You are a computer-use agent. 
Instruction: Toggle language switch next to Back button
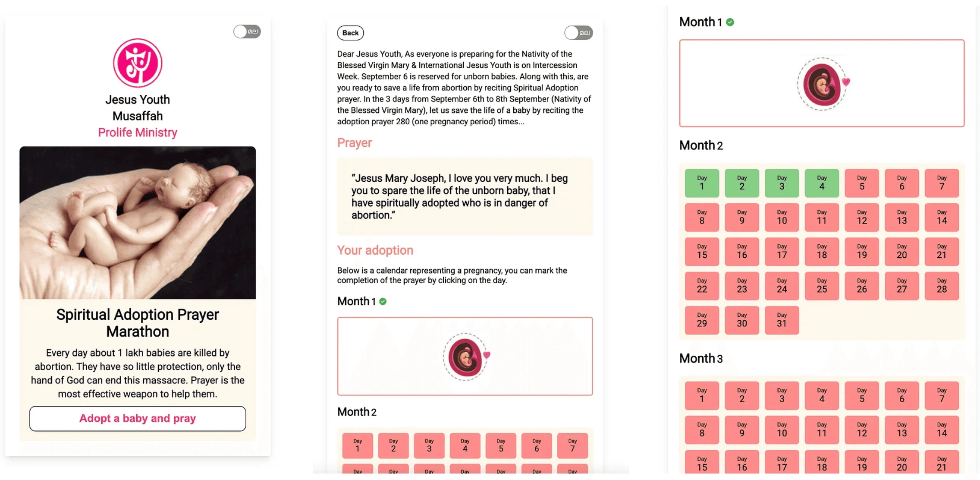[578, 33]
